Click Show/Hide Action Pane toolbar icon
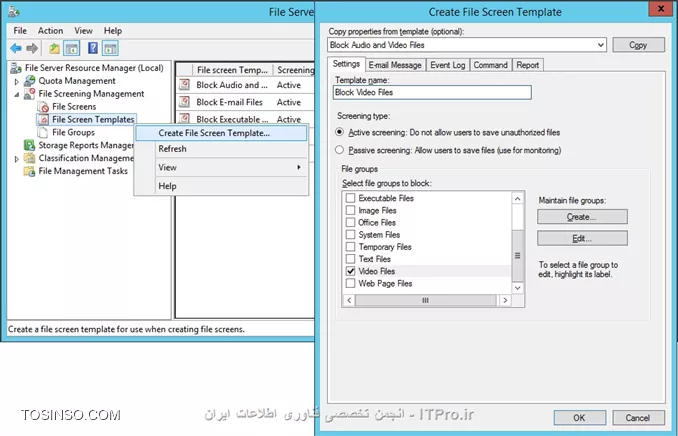Image resolution: width=678 pixels, height=436 pixels. pos(110,48)
